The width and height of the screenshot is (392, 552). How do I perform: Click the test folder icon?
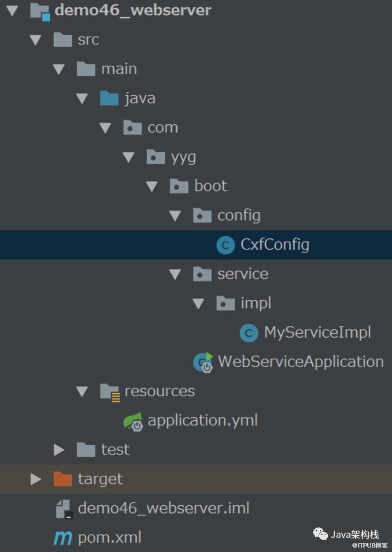click(x=86, y=450)
